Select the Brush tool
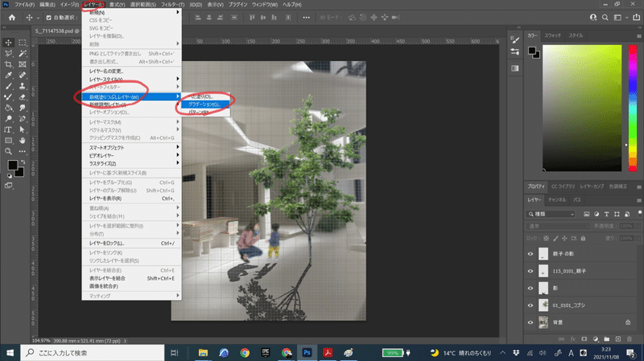 coord(8,86)
